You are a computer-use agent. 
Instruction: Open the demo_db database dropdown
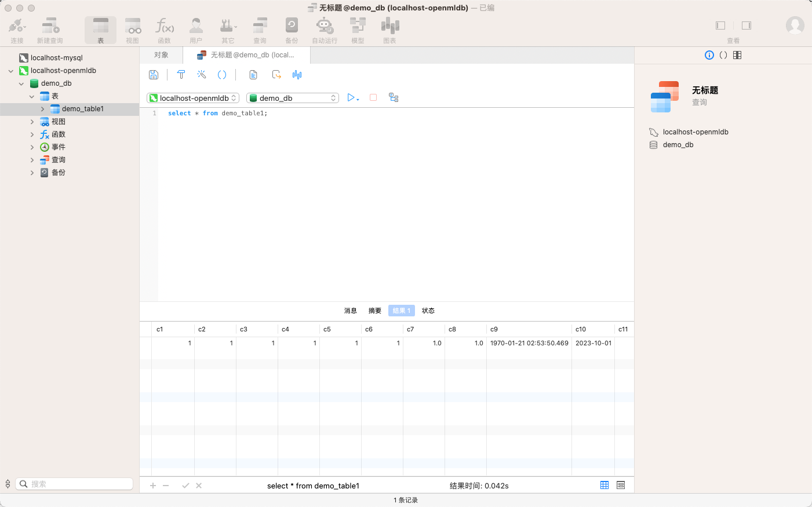(x=293, y=98)
